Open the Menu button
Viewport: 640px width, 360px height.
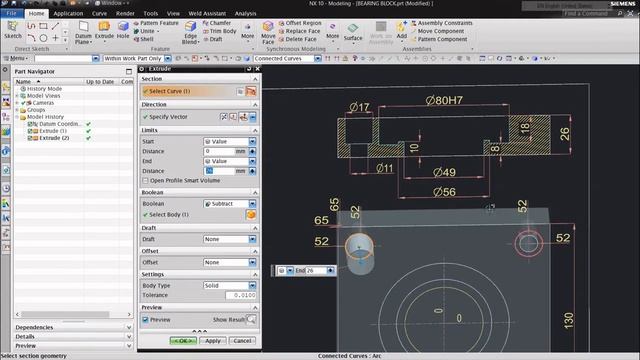[16, 59]
